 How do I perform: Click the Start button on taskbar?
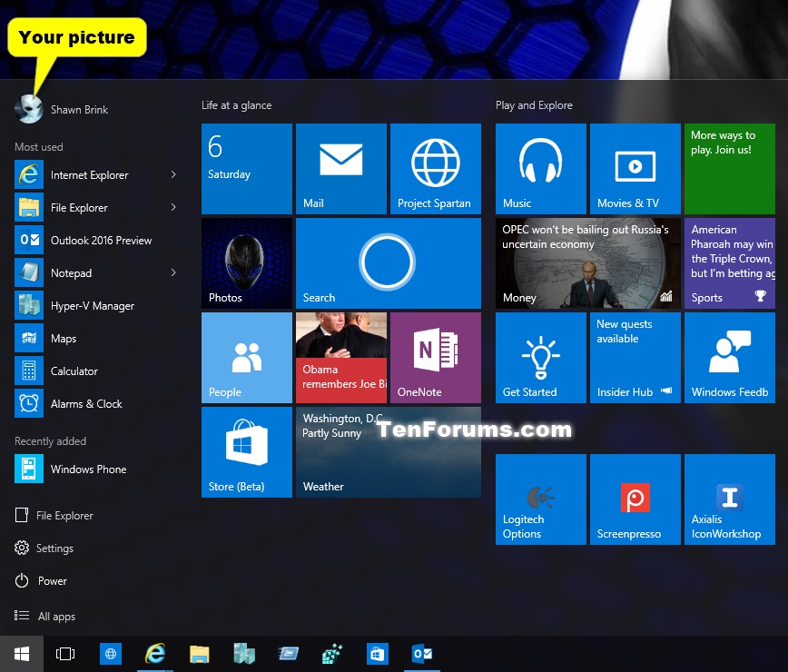click(x=22, y=654)
